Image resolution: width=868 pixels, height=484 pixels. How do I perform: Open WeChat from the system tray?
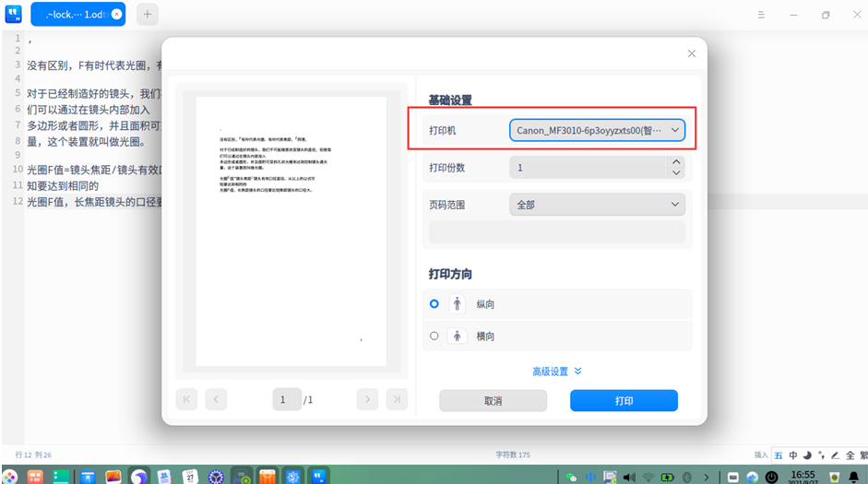tap(571, 477)
